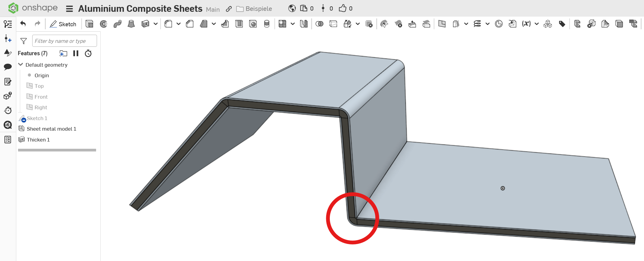Select the Mirror tool
644x261 pixels.
[x=304, y=24]
